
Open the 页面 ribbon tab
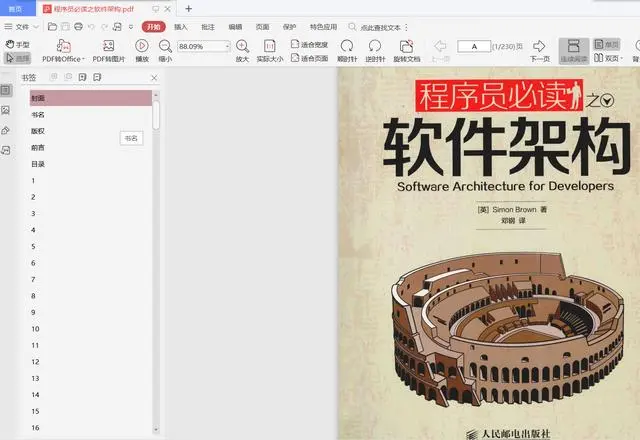tap(262, 27)
